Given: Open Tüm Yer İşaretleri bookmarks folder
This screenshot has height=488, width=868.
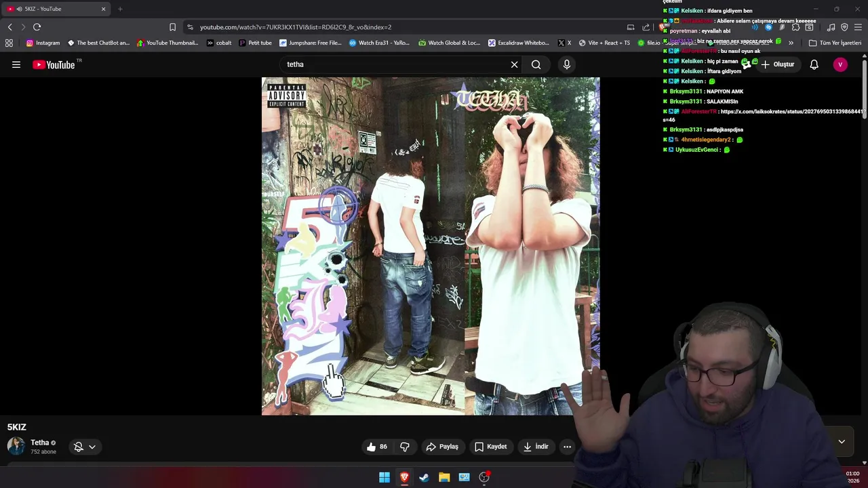Looking at the screenshot, I should pos(835,43).
